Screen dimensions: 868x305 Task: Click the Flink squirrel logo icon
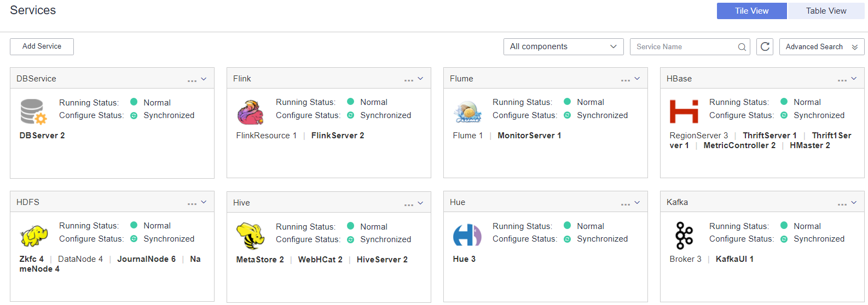pyautogui.click(x=250, y=112)
